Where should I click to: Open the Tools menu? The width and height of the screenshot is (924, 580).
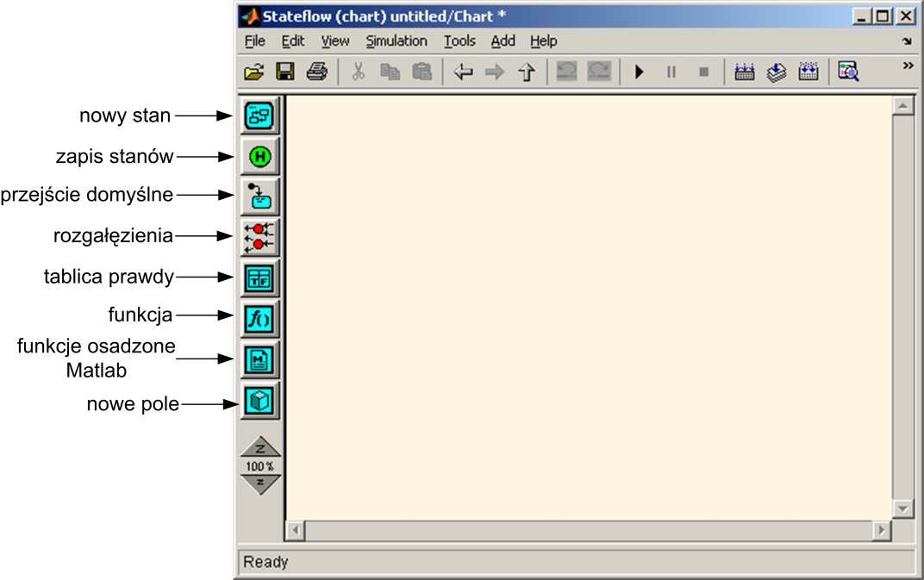point(459,41)
